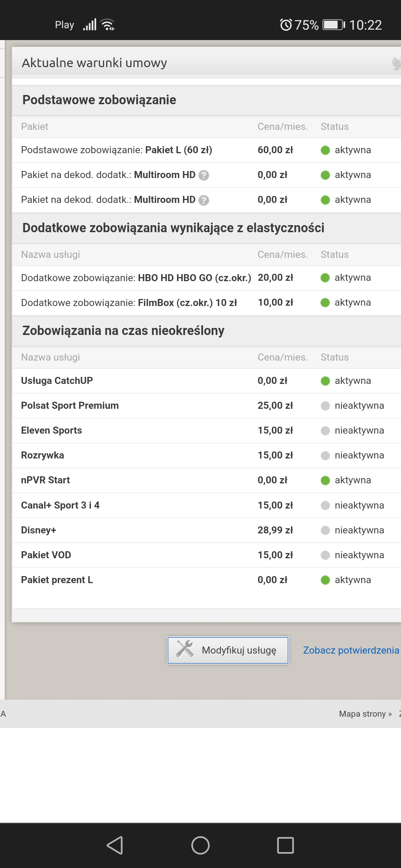Tap the Modyfikuj usługę button

[228, 650]
